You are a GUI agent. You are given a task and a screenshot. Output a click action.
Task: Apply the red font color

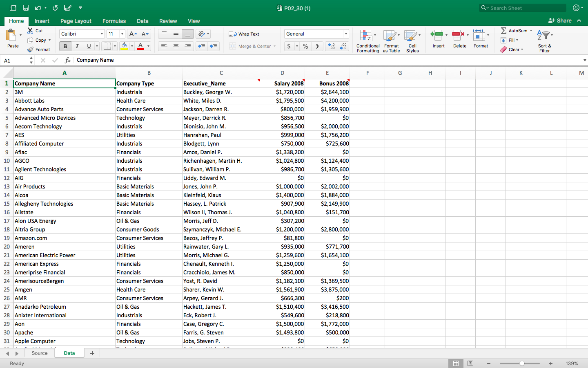140,46
